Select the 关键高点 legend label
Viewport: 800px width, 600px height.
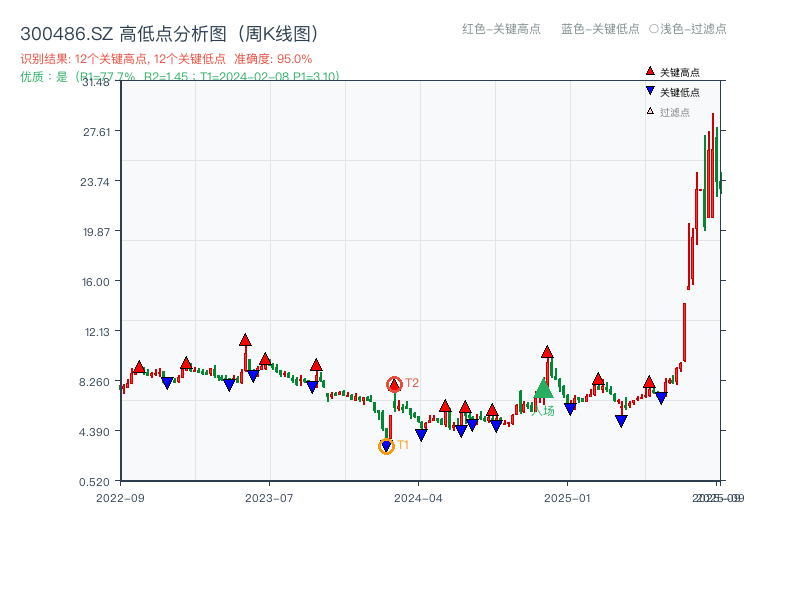point(680,72)
